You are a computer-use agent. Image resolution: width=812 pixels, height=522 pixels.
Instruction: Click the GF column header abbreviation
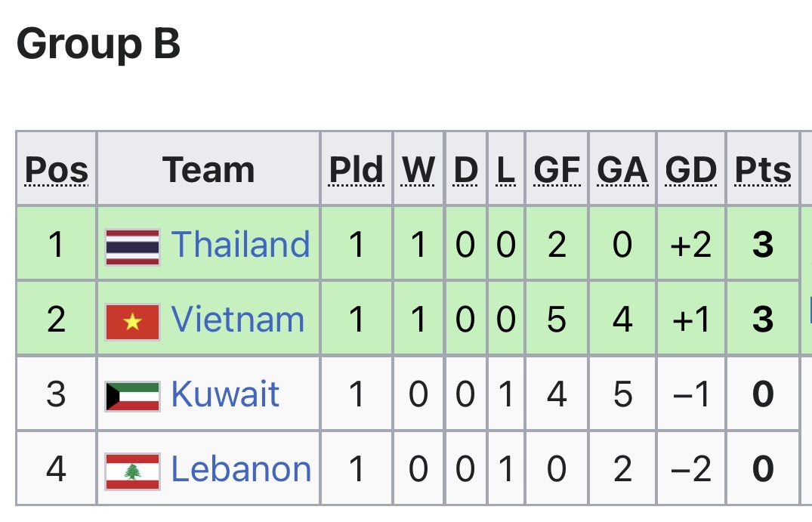(557, 171)
